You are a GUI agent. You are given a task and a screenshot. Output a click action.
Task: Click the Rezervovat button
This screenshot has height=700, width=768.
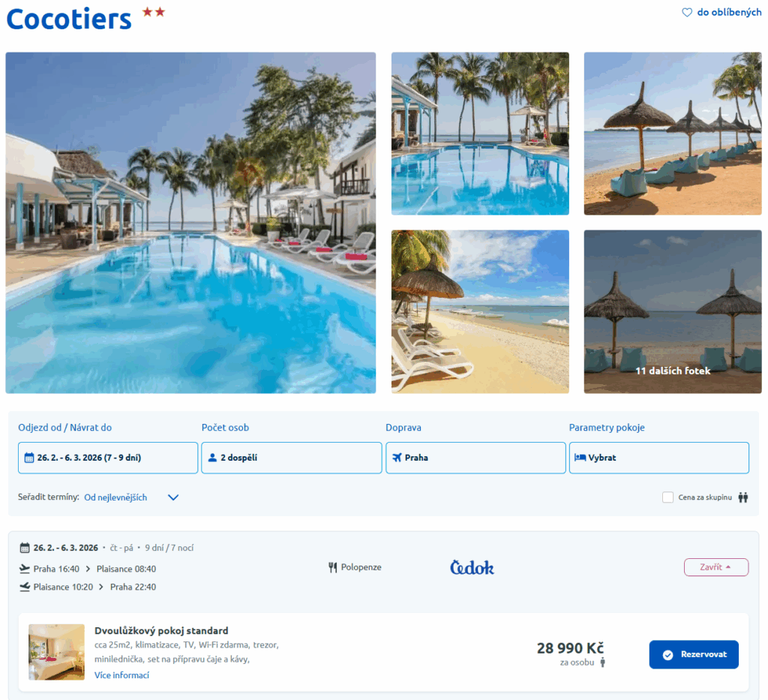[x=694, y=654]
